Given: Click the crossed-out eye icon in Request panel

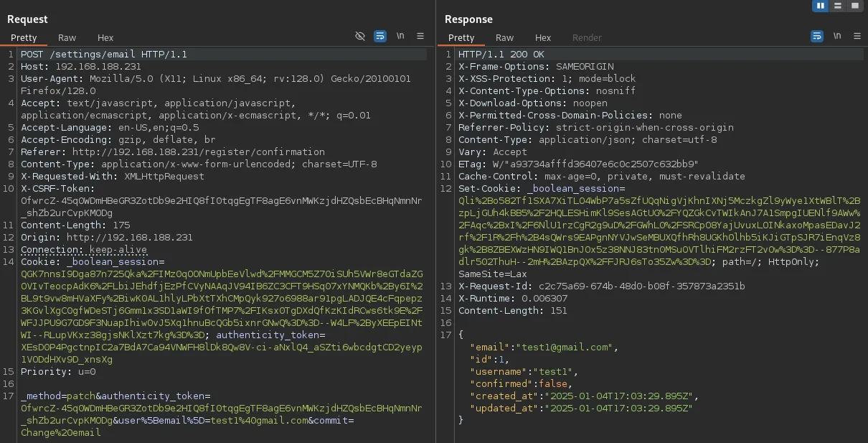Looking at the screenshot, I should pos(360,36).
